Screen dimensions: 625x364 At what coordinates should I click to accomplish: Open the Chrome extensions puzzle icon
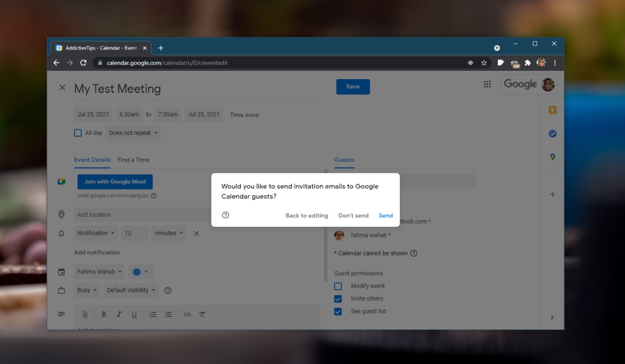[x=528, y=62]
